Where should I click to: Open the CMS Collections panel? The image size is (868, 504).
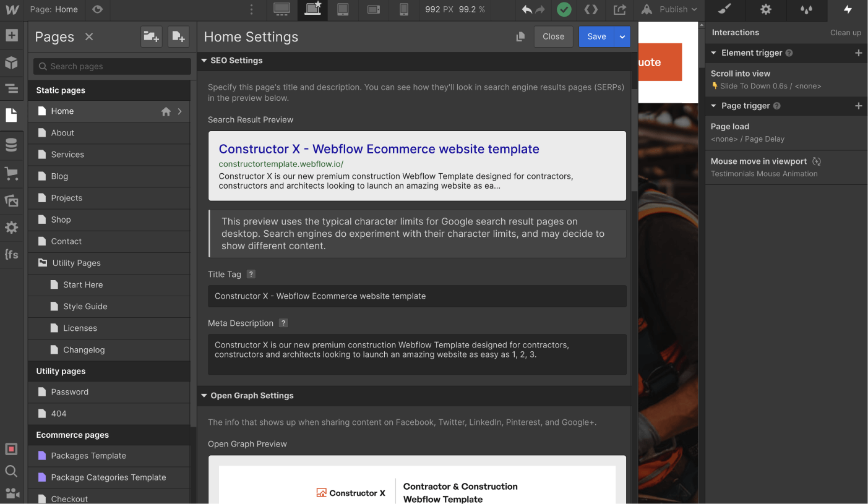pyautogui.click(x=12, y=145)
